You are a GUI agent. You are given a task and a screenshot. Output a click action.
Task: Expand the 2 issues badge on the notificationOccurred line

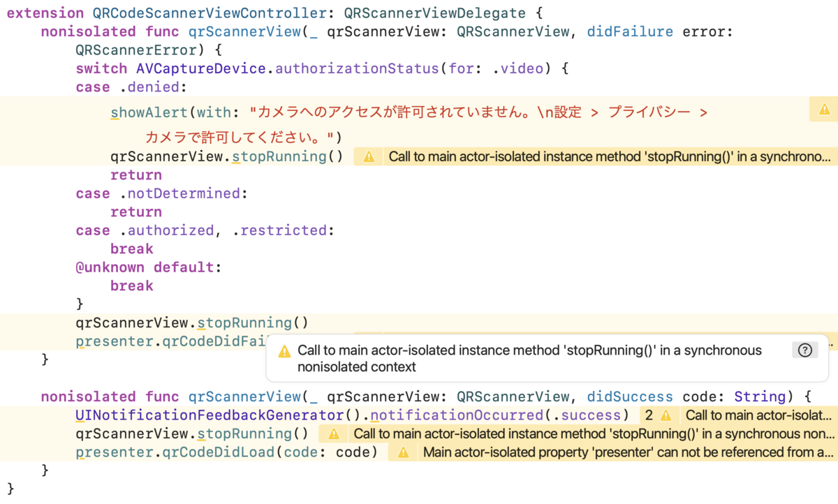[649, 415]
